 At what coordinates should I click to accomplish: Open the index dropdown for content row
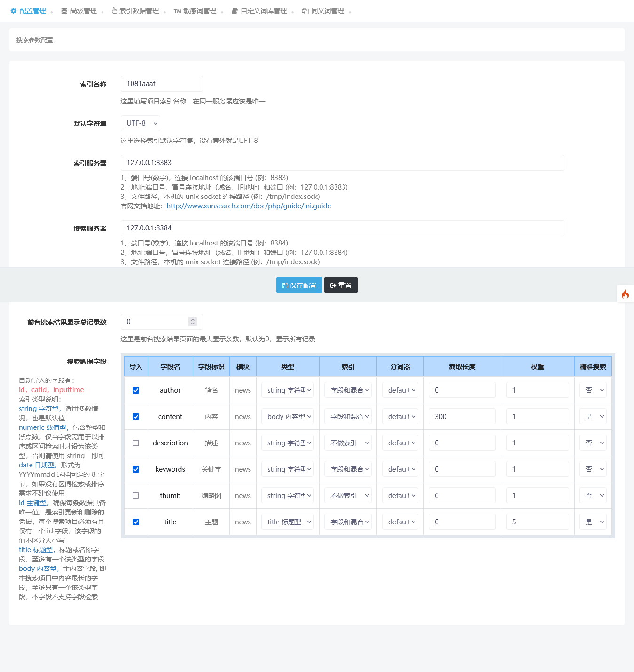click(348, 417)
